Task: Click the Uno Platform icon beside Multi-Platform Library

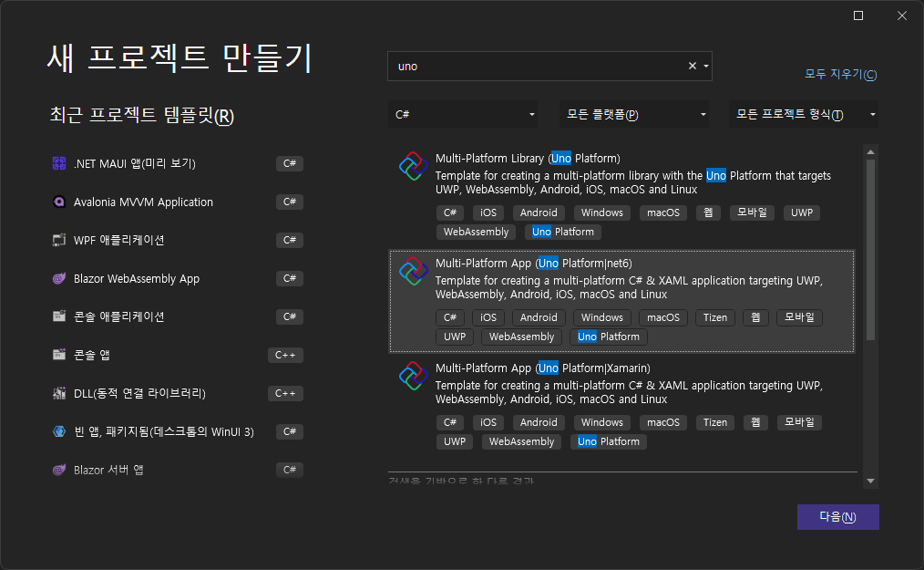Action: click(413, 166)
